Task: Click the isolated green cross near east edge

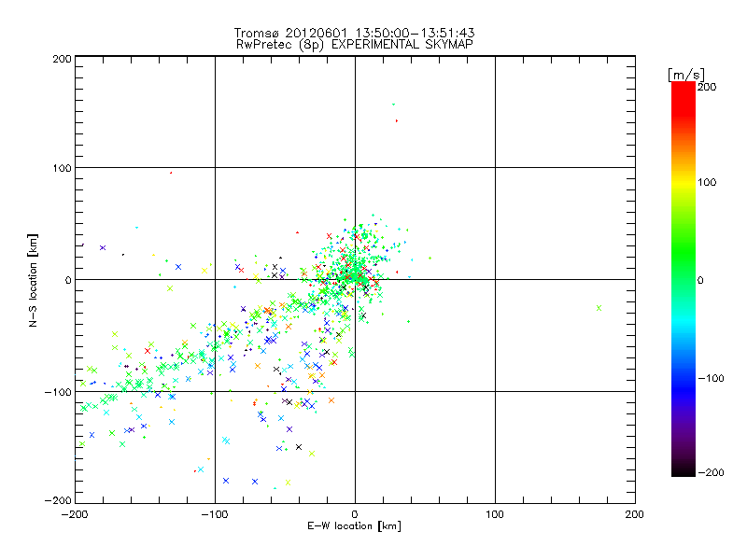Action: coord(599,308)
